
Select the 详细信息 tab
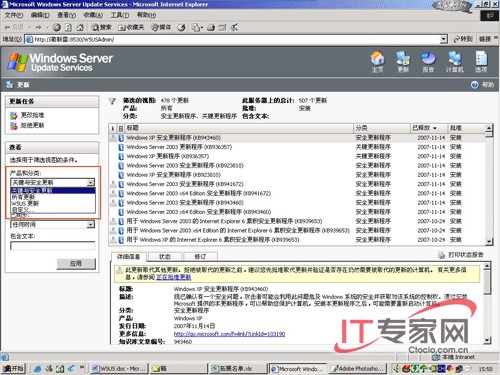coord(128,257)
